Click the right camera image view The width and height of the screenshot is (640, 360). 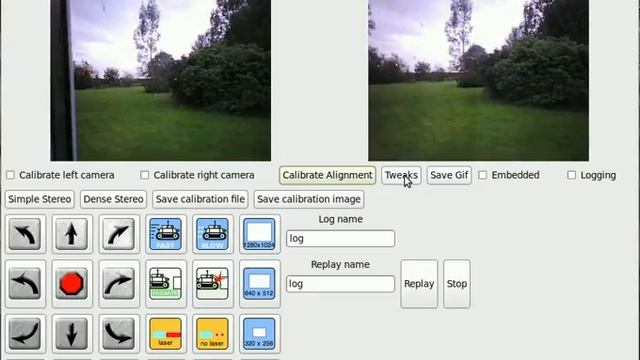478,80
